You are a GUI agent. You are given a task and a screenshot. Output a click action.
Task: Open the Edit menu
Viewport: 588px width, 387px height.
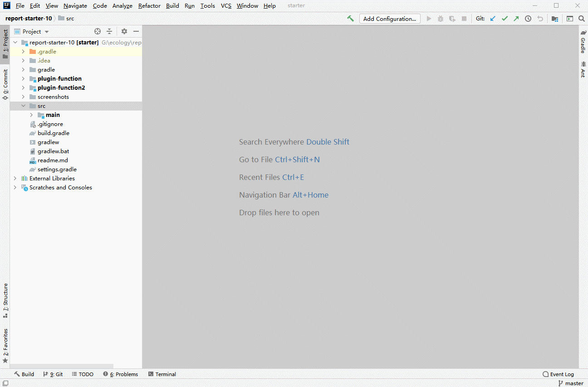35,5
